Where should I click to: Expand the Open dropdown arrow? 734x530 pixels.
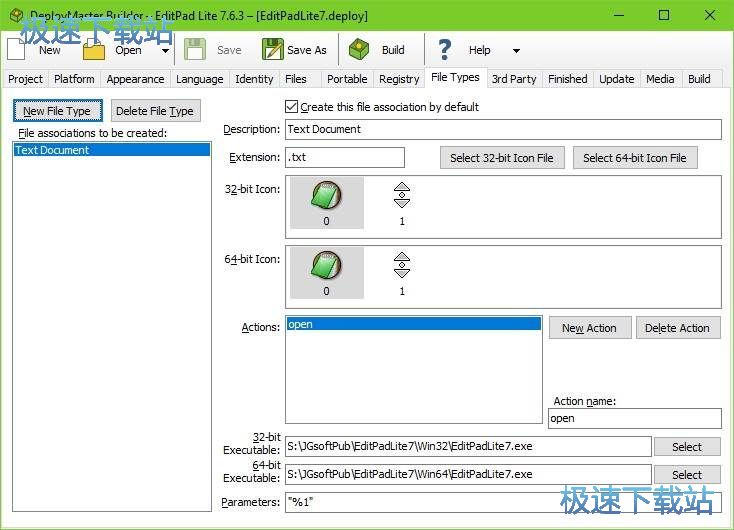[x=165, y=51]
